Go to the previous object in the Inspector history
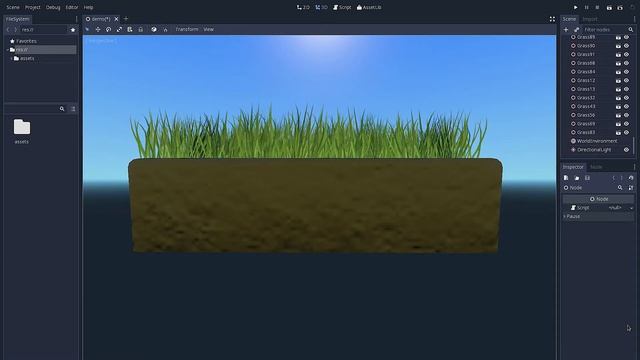Viewport: 640px width, 360px height. (613, 178)
